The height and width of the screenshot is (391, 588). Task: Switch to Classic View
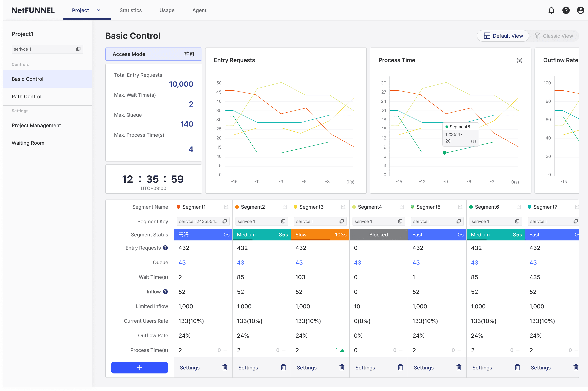pos(554,36)
